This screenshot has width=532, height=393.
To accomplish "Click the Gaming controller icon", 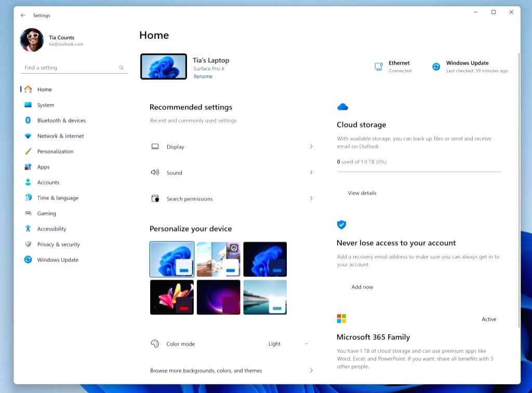I will [x=28, y=213].
